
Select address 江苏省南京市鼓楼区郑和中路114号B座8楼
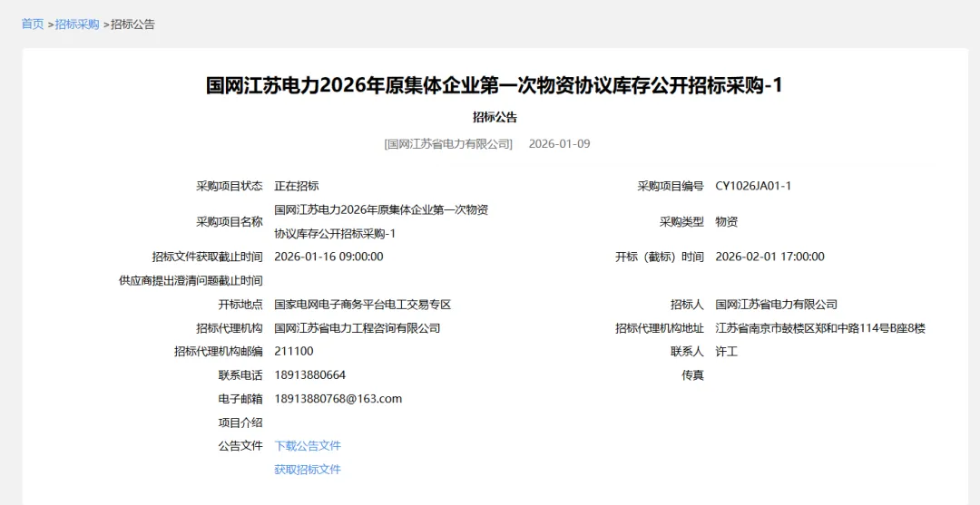click(820, 328)
